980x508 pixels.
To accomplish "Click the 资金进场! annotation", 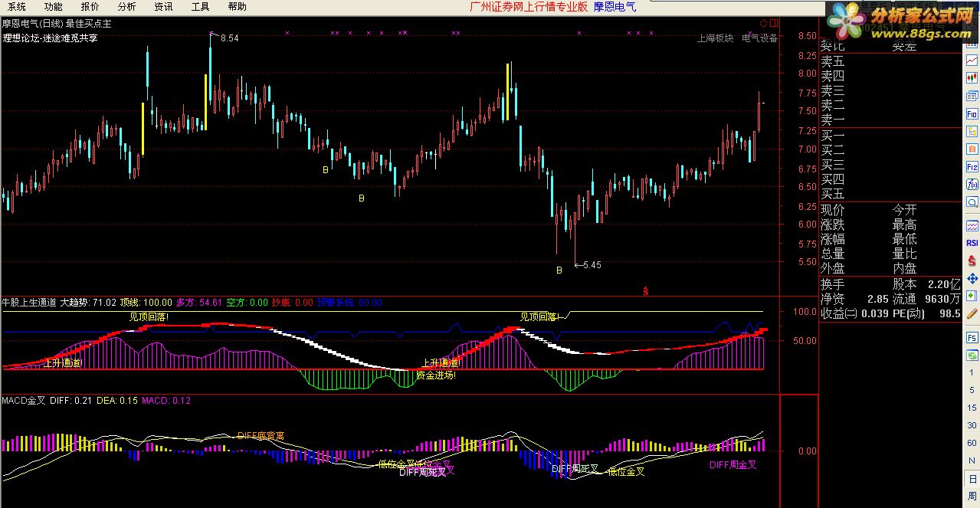I will pyautogui.click(x=436, y=375).
